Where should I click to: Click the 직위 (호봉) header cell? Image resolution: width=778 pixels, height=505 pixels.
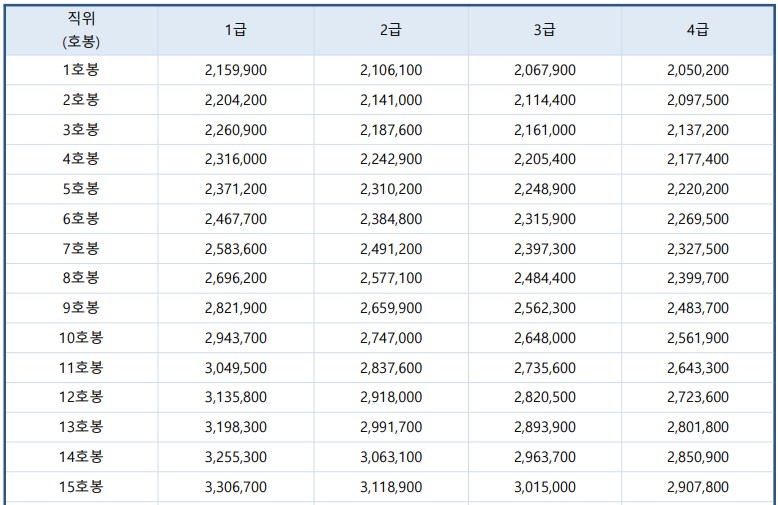81,30
